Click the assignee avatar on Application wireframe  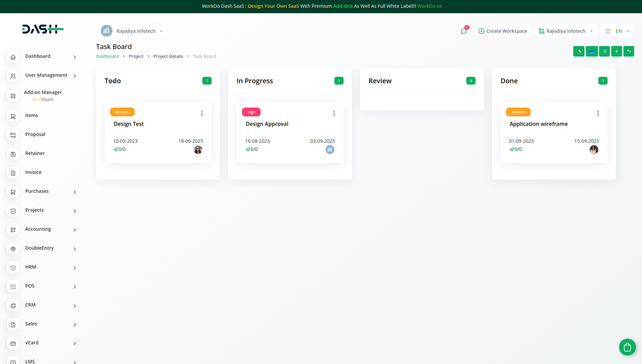pyautogui.click(x=594, y=149)
